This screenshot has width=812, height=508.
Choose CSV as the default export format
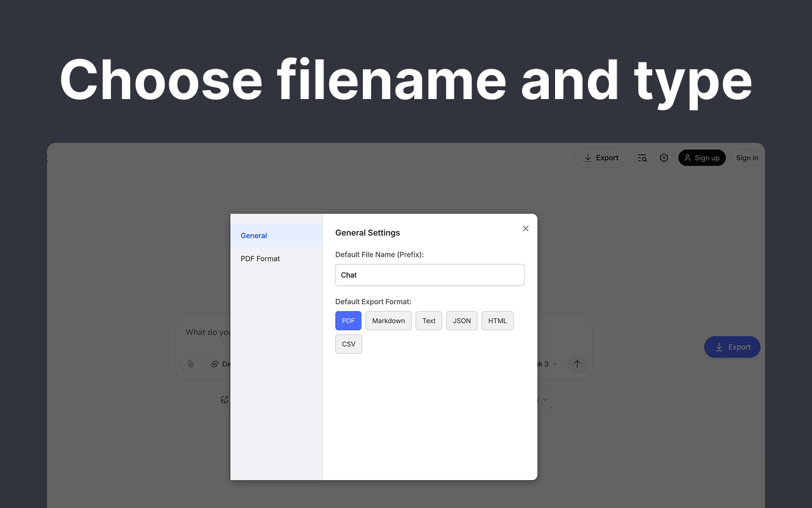click(348, 344)
